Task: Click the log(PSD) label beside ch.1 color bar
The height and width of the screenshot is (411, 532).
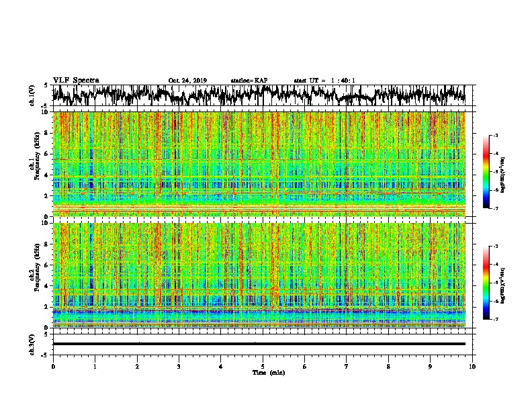Action: [503, 175]
